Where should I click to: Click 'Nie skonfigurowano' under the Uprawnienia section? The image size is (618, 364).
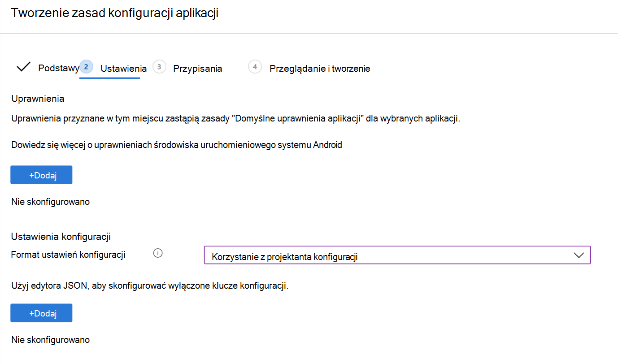(x=50, y=202)
